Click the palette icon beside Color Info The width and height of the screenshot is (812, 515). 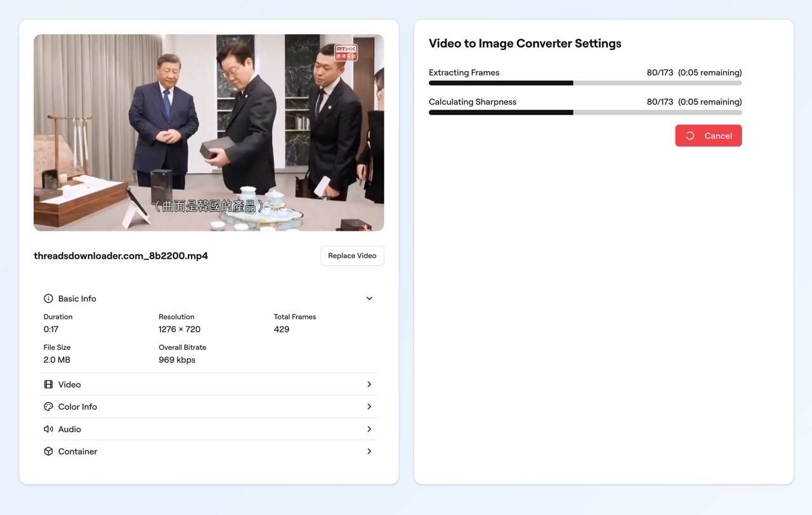(x=48, y=407)
